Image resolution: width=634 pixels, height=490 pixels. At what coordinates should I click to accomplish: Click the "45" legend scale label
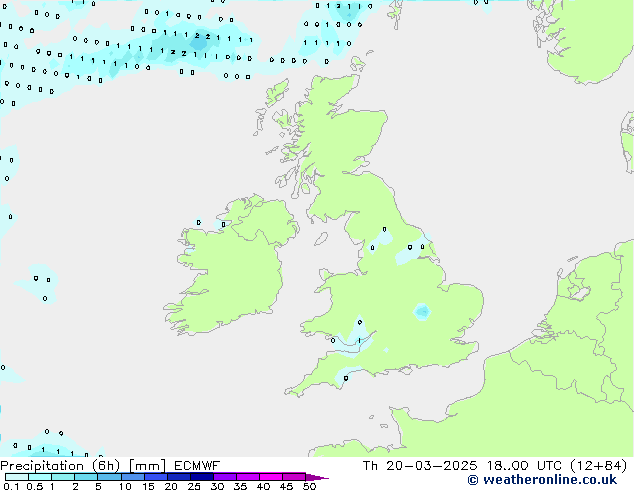click(286, 486)
